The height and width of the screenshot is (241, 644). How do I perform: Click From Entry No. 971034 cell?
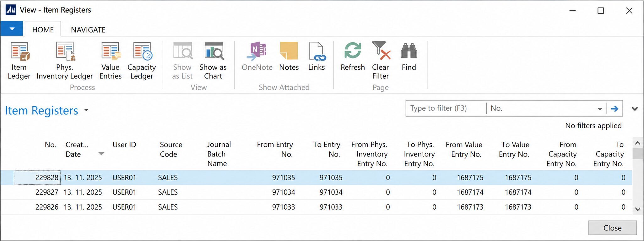(284, 192)
